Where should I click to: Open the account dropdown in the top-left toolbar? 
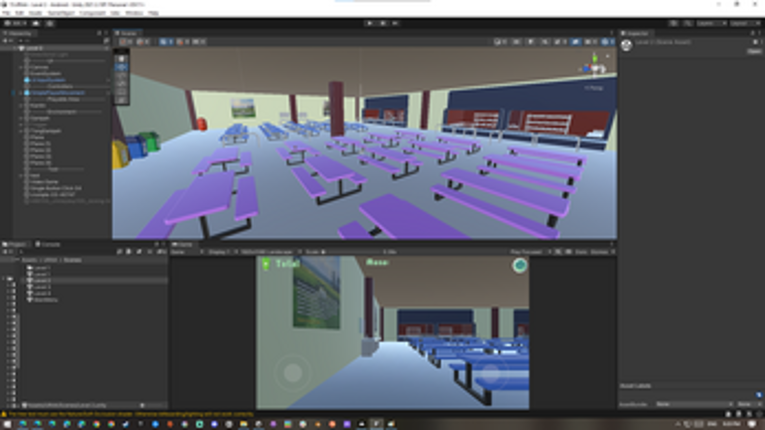(16, 23)
